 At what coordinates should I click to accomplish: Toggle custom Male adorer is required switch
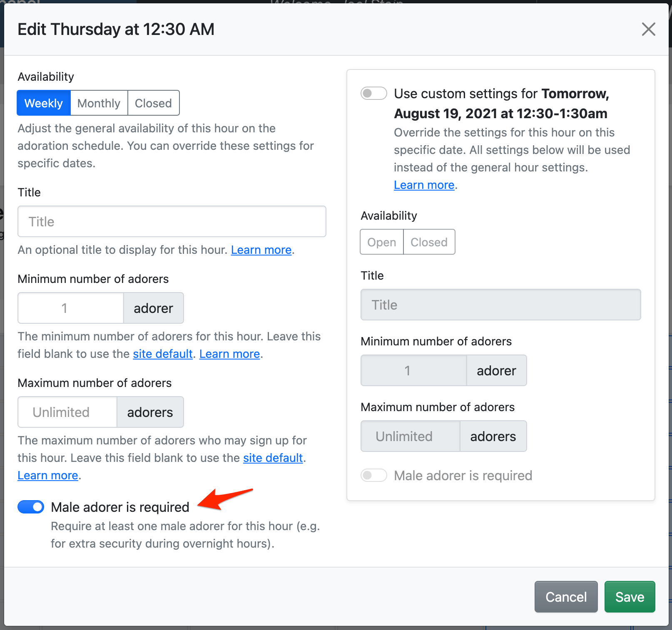(x=373, y=475)
